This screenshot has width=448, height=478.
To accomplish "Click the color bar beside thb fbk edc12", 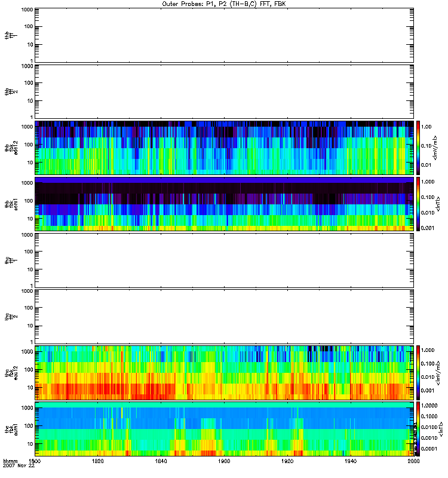I will (418, 148).
